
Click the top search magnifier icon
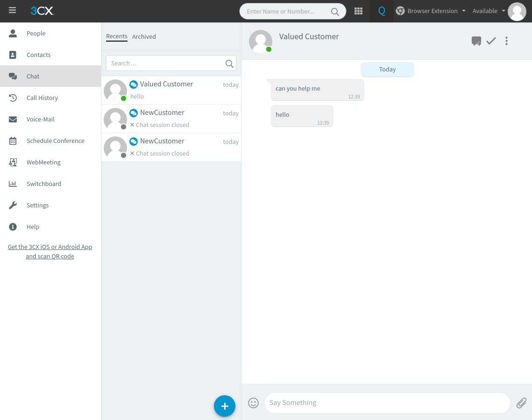click(335, 12)
